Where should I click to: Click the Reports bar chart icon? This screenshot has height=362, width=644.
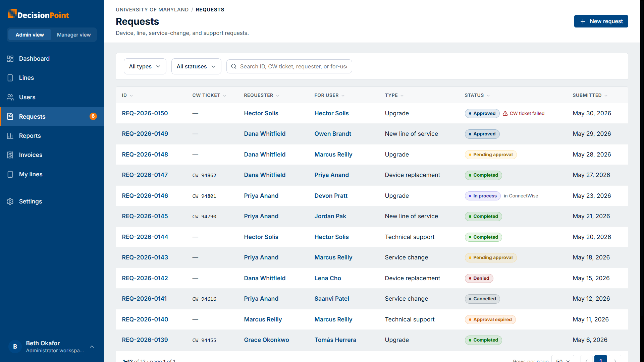tap(10, 136)
